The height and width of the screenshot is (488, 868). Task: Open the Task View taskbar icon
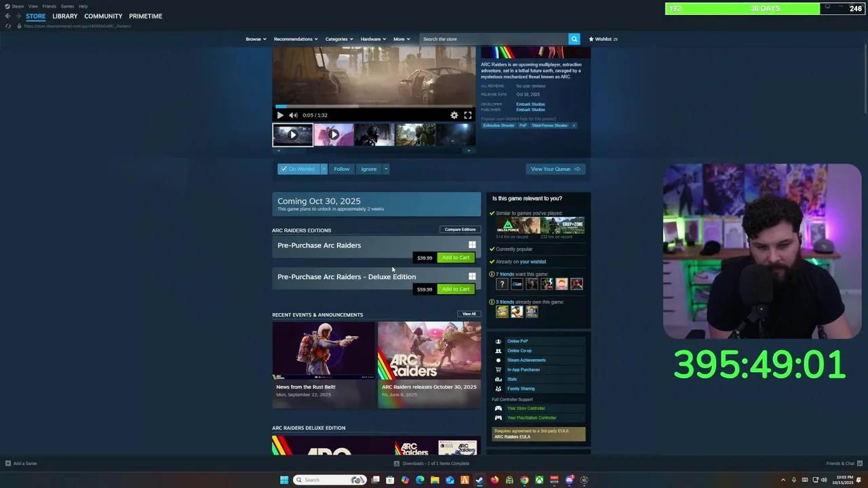click(375, 480)
